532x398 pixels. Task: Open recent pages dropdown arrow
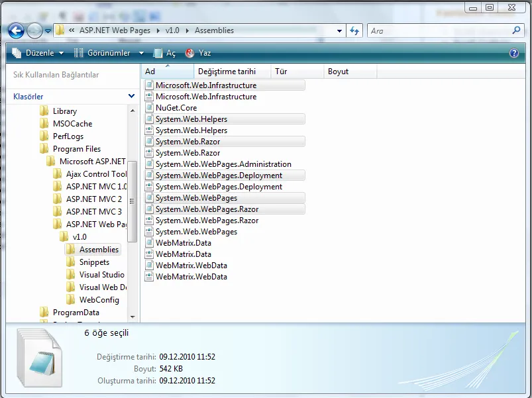tap(48, 31)
